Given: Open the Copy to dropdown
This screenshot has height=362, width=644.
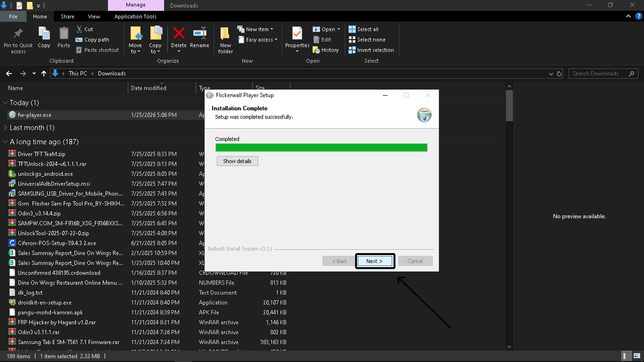Looking at the screenshot, I should coord(155,49).
